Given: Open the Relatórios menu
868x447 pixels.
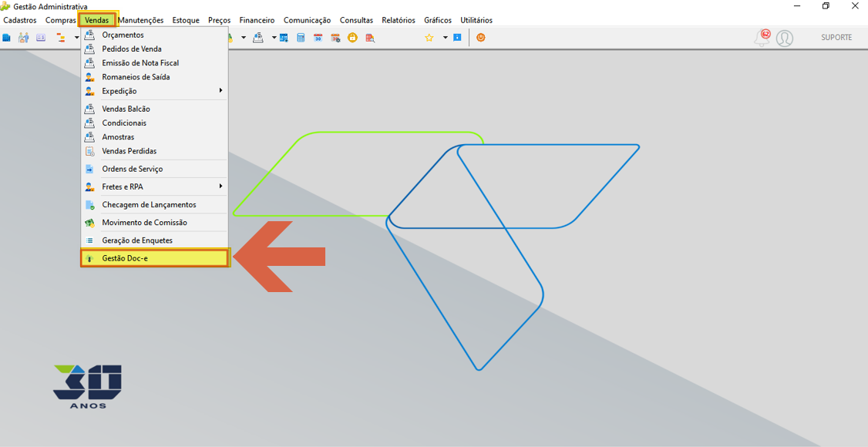Looking at the screenshot, I should pos(398,20).
